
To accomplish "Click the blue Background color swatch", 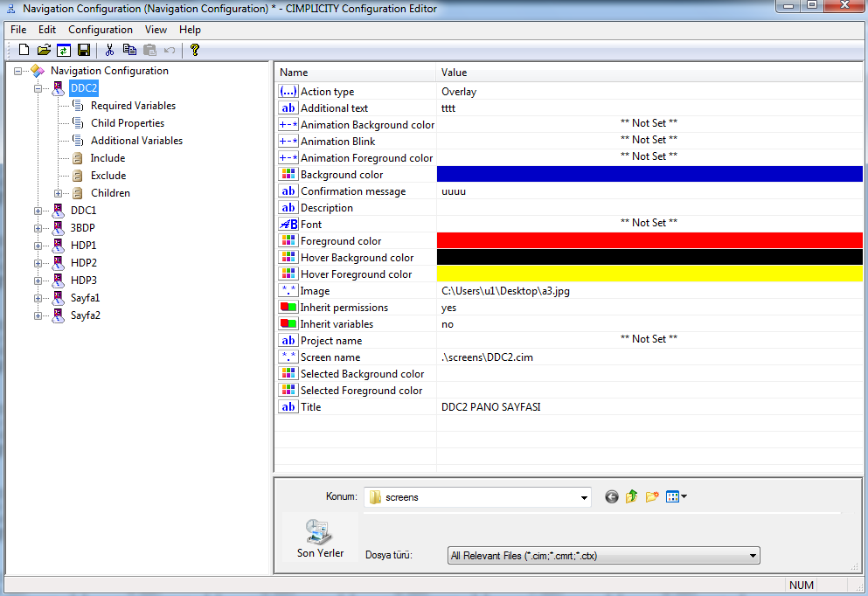I will (649, 174).
